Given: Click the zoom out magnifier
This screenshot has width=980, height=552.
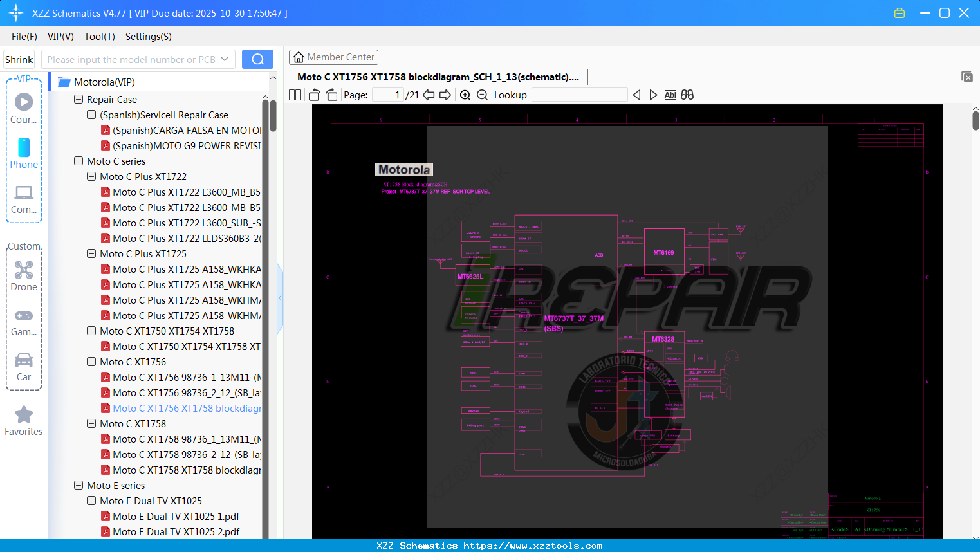Looking at the screenshot, I should [x=482, y=95].
